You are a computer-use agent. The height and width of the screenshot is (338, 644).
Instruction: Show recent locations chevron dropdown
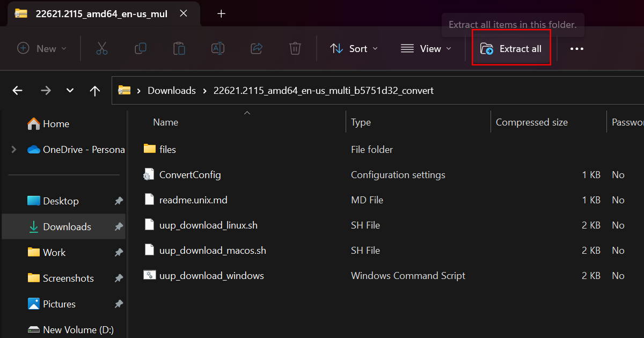tap(70, 91)
